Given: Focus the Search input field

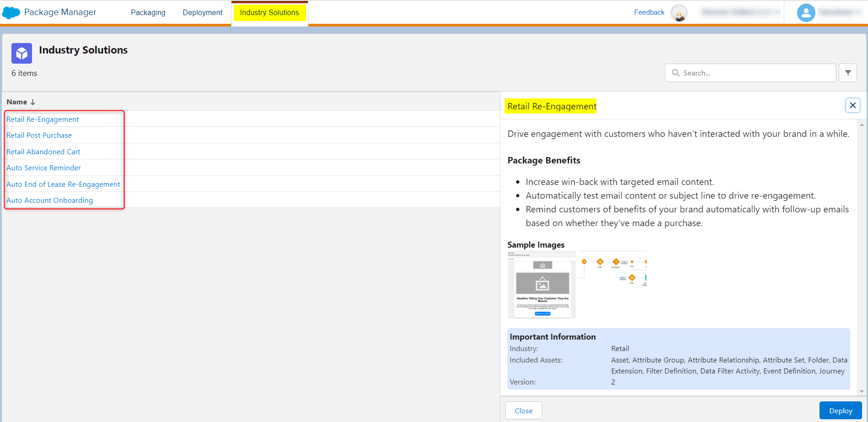Looking at the screenshot, I should [750, 73].
